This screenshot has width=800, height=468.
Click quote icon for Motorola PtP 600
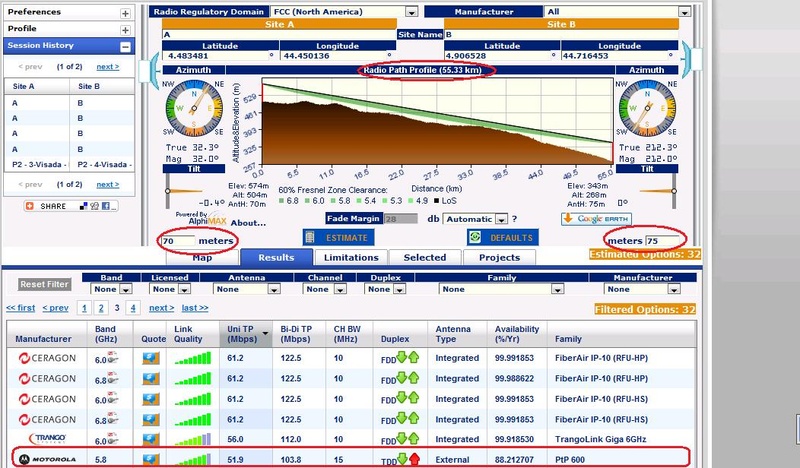coord(151,459)
